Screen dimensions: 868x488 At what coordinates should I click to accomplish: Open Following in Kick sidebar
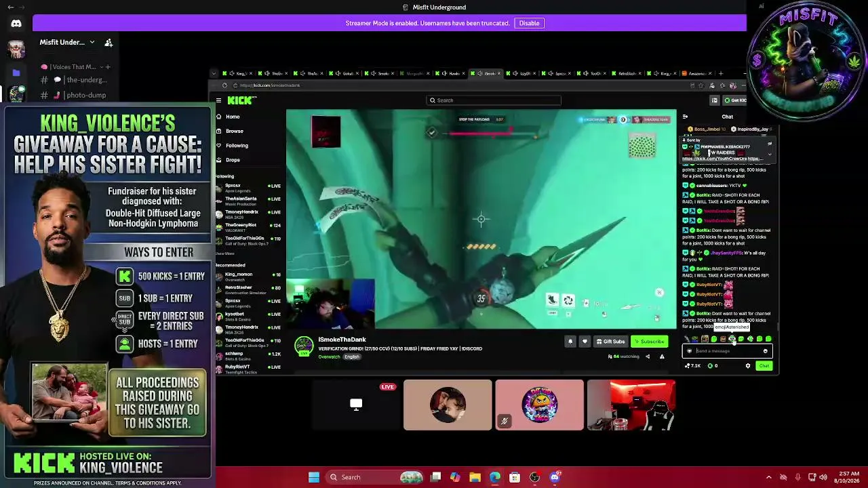click(236, 145)
